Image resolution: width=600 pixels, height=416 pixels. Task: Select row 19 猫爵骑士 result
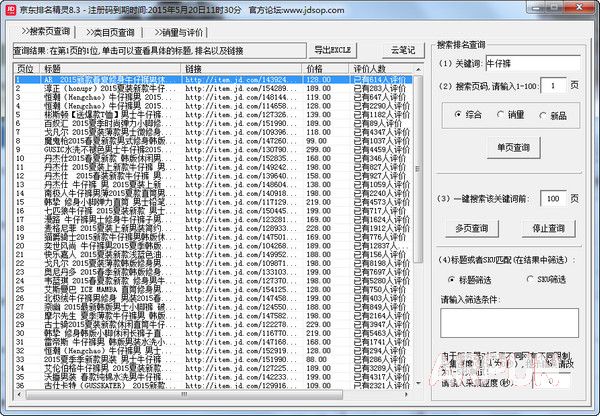click(214, 237)
